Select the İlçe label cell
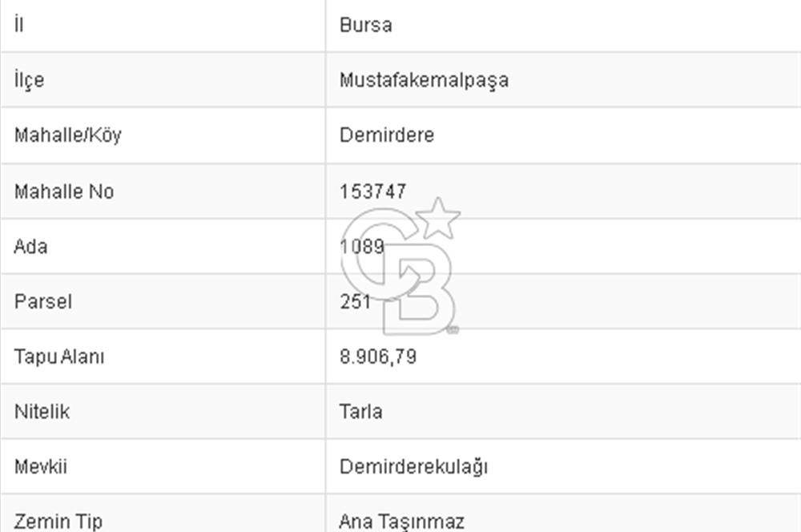 pyautogui.click(x=30, y=80)
